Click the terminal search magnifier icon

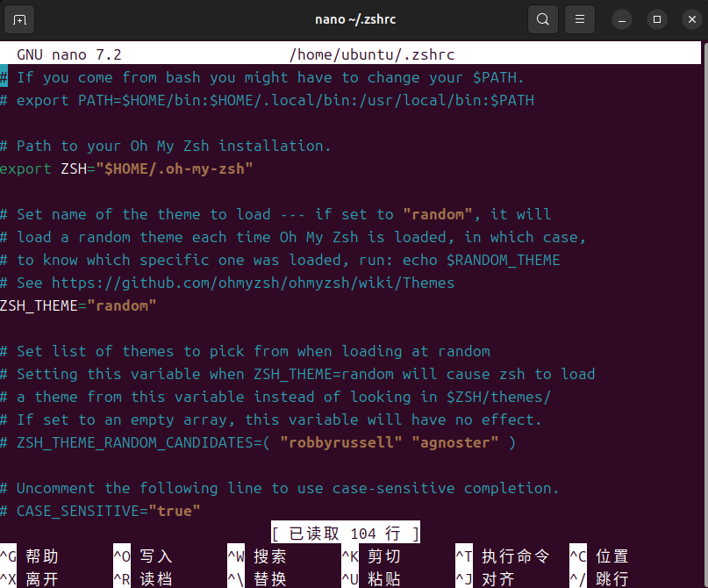point(543,19)
